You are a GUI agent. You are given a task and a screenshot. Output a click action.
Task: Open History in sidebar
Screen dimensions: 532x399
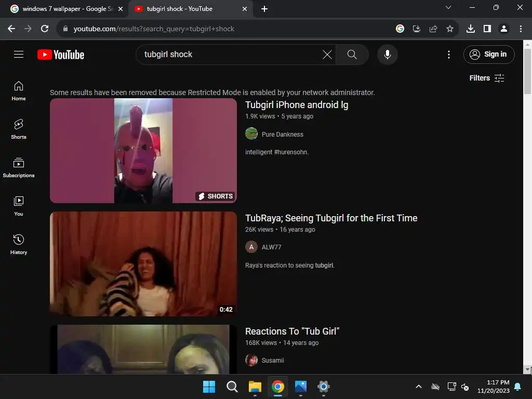19,244
